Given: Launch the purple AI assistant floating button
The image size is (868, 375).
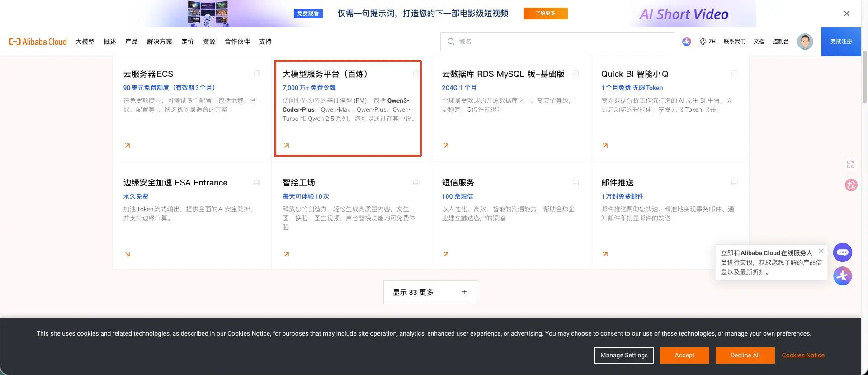Looking at the screenshot, I should [843, 276].
